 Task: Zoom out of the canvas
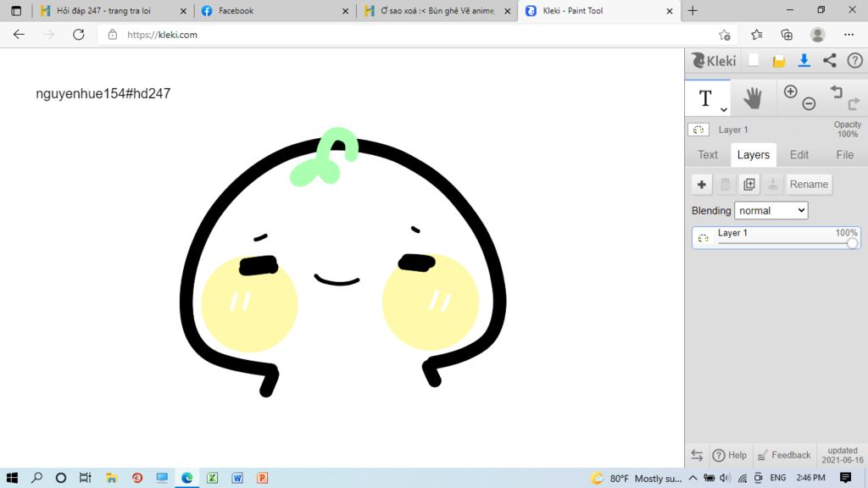tap(809, 103)
